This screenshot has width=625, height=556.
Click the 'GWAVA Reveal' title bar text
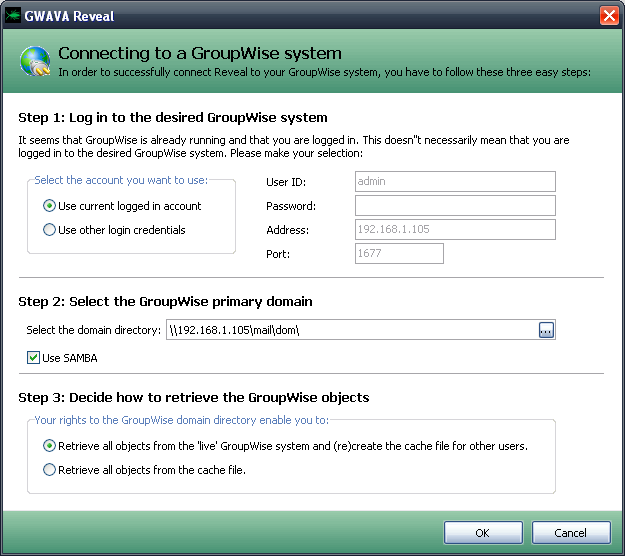pos(69,16)
